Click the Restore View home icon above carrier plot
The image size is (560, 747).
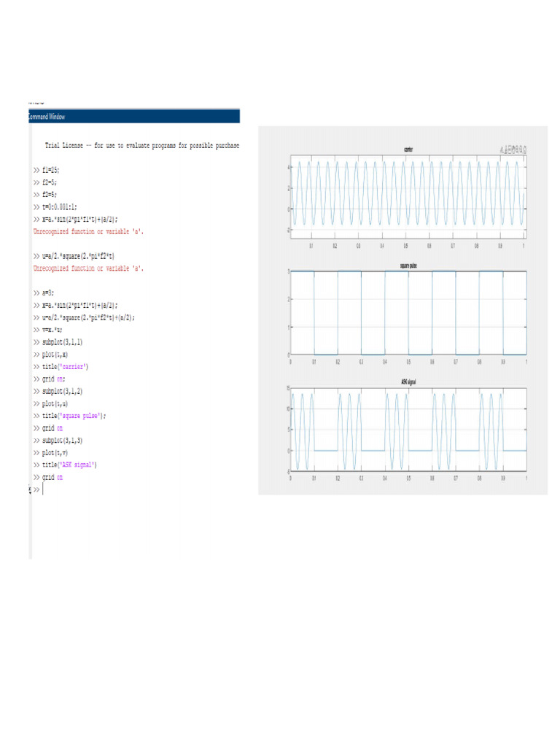tap(525, 150)
